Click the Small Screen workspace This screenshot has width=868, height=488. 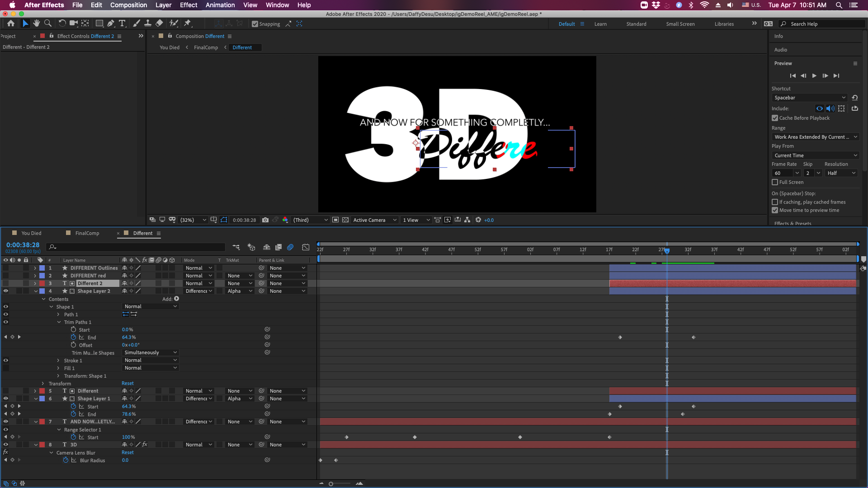680,24
